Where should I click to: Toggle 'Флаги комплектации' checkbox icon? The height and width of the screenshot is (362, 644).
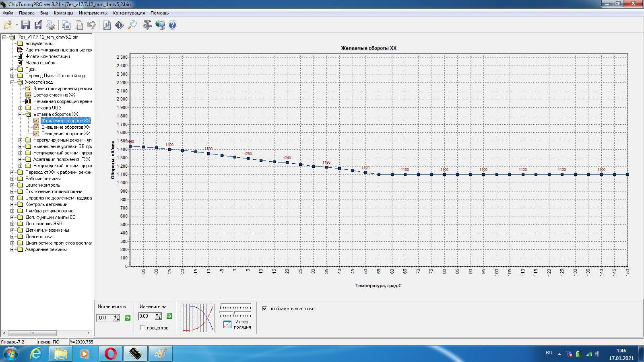(20, 56)
